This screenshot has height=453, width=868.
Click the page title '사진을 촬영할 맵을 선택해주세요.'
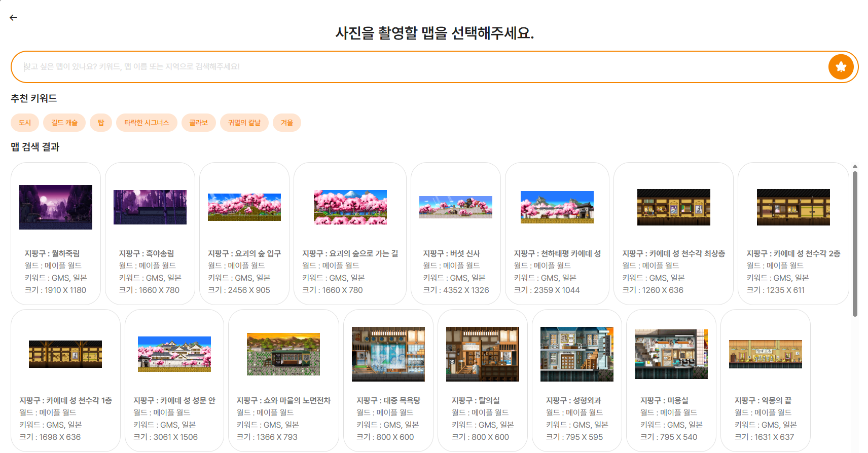coord(435,33)
